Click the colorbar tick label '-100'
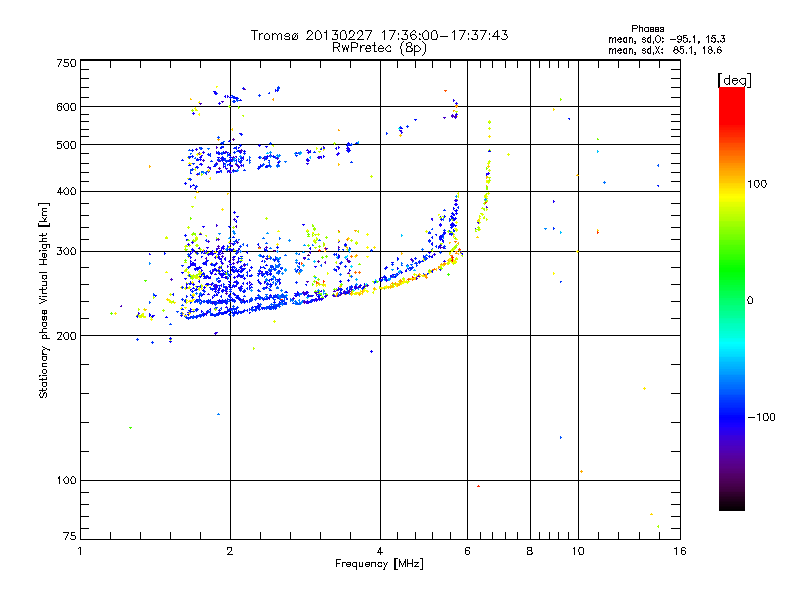Image resolution: width=800 pixels, height=600 pixels. coord(761,417)
